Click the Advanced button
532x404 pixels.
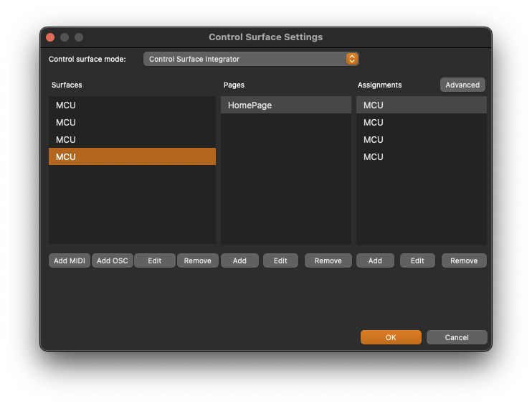[462, 85]
